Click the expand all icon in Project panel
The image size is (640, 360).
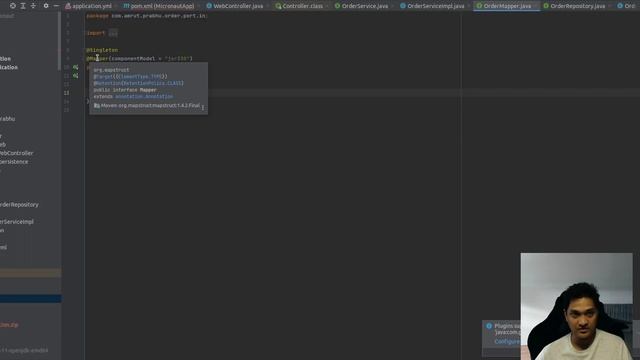point(23,6)
